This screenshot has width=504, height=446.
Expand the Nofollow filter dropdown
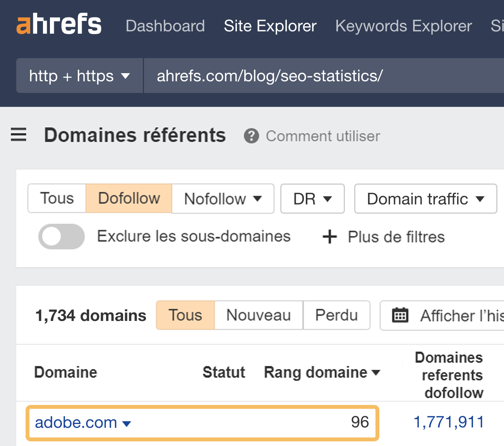pos(223,199)
